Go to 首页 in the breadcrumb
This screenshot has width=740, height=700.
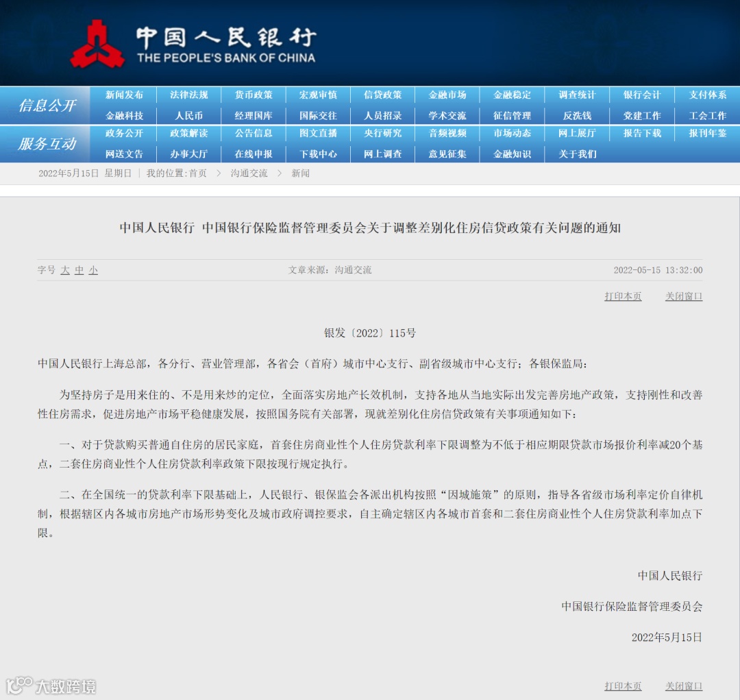pyautogui.click(x=198, y=173)
